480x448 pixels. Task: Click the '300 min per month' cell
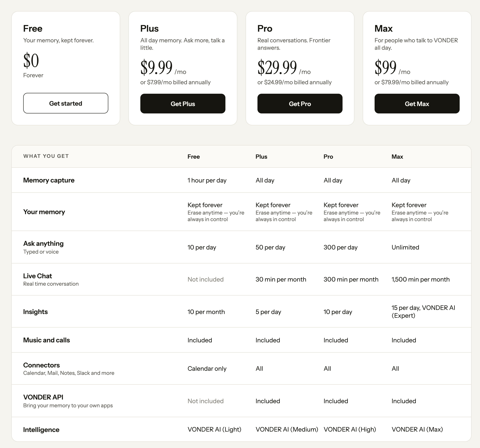(x=351, y=279)
